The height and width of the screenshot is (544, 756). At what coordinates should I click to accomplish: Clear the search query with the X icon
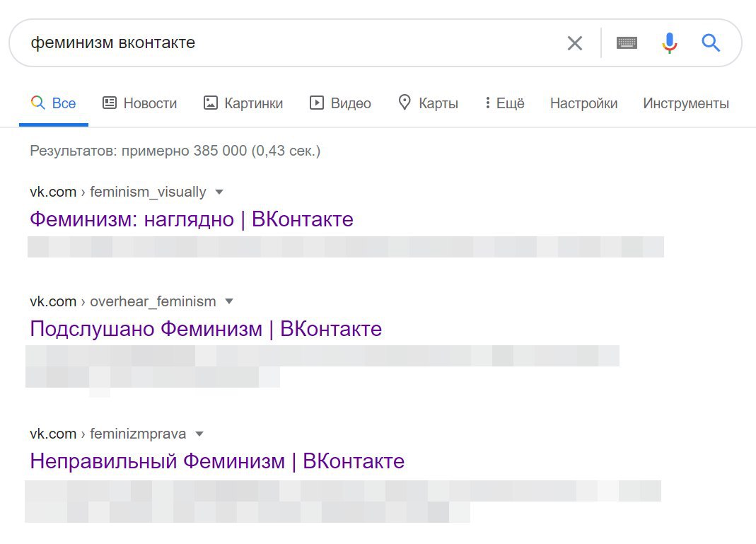coord(575,43)
